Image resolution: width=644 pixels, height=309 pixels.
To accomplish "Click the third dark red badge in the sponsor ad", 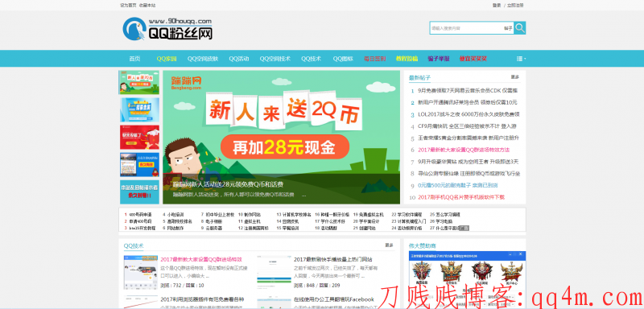I will pos(481,273).
